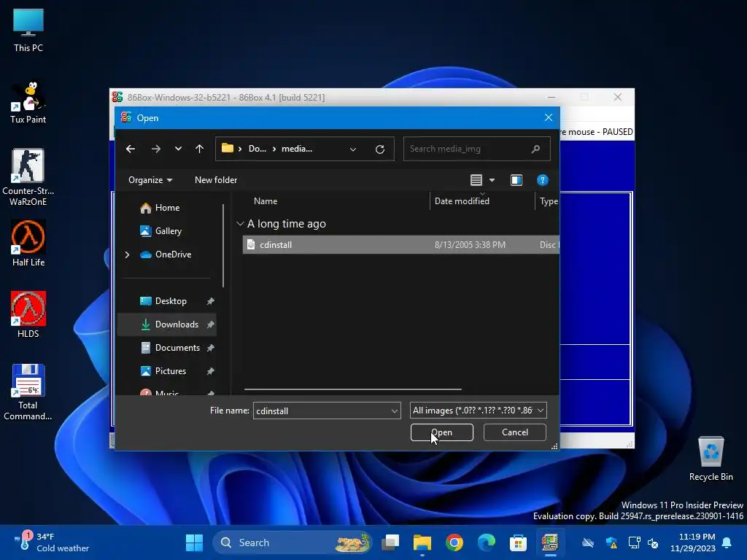Click the media... breadcrumb segment
The width and height of the screenshot is (747, 560).
click(x=297, y=149)
